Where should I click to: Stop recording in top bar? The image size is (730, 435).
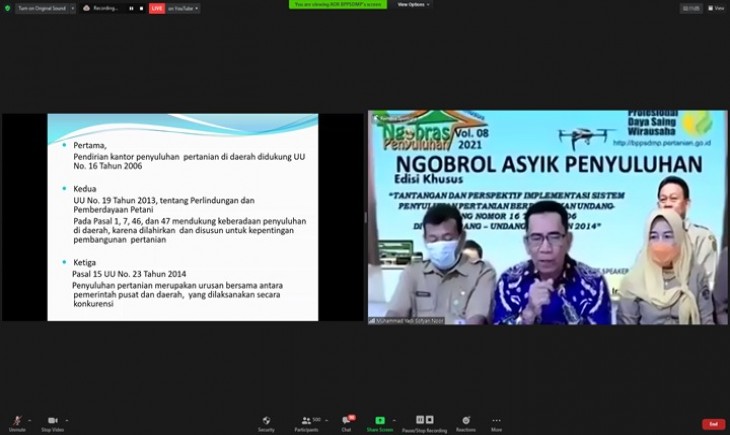pos(141,8)
